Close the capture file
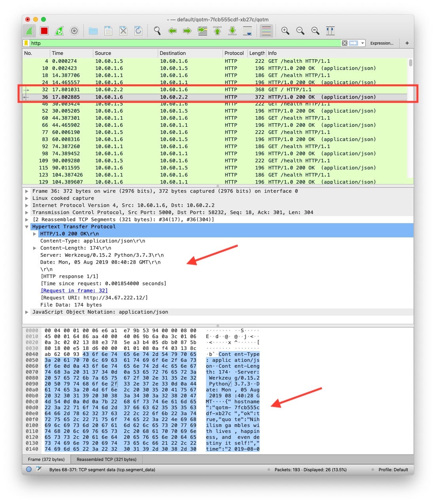The height and width of the screenshot is (504, 436). pyautogui.click(x=123, y=31)
